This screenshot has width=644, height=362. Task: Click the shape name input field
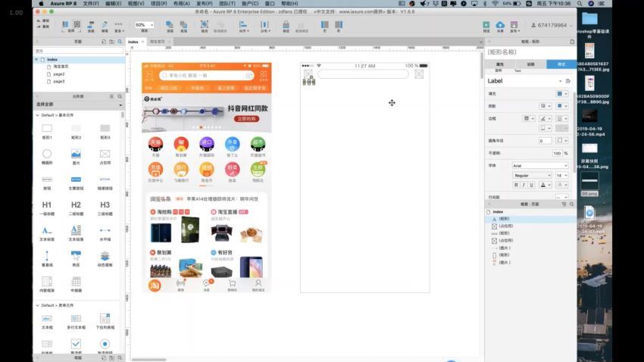pyautogui.click(x=530, y=52)
